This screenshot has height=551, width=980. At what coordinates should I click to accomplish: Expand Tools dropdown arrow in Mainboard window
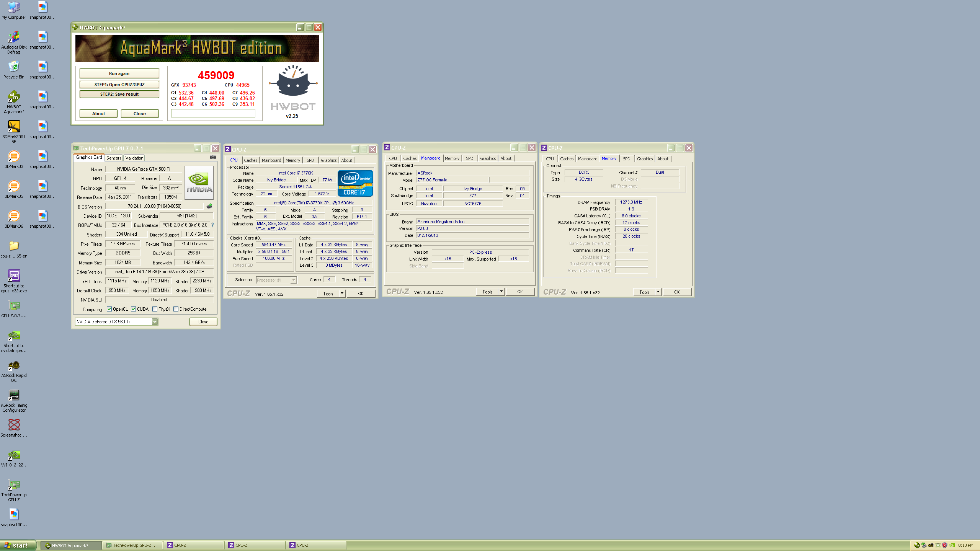501,292
